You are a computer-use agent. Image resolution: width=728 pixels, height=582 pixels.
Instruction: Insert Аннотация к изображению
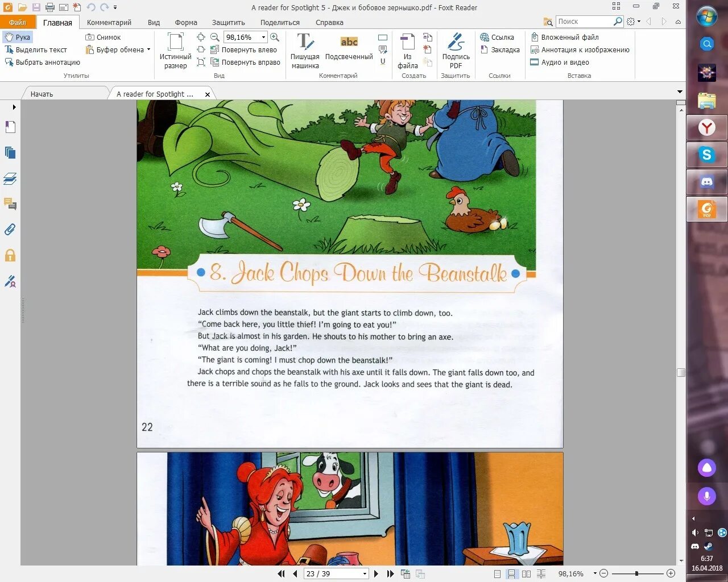580,49
